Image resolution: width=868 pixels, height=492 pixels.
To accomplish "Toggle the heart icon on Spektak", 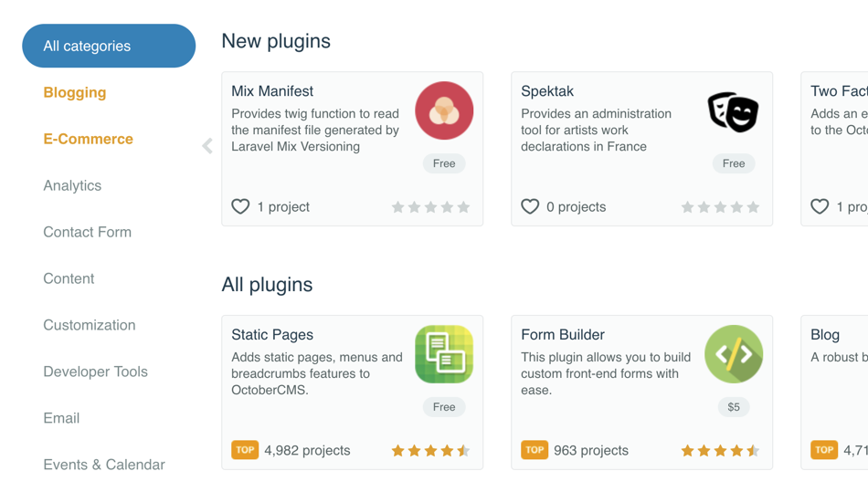I will (530, 207).
